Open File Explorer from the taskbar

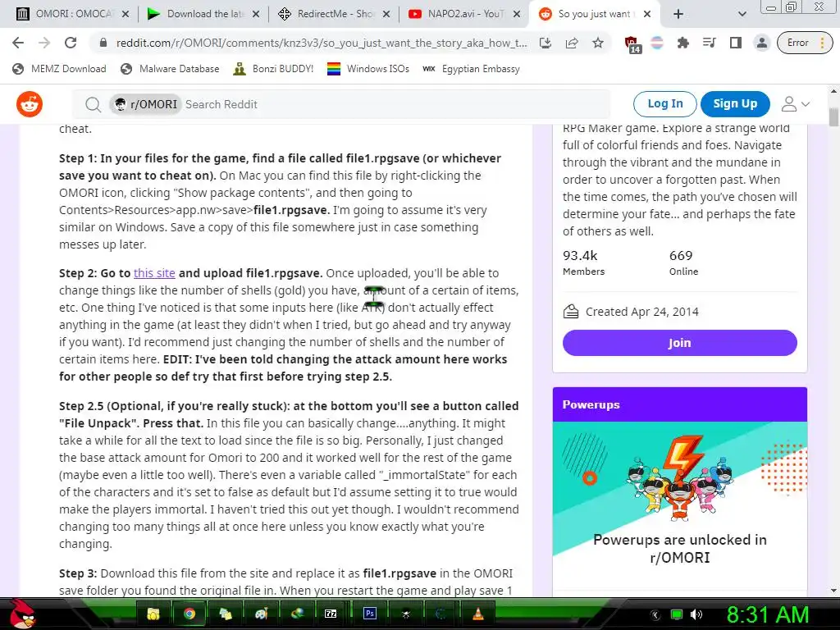153,614
